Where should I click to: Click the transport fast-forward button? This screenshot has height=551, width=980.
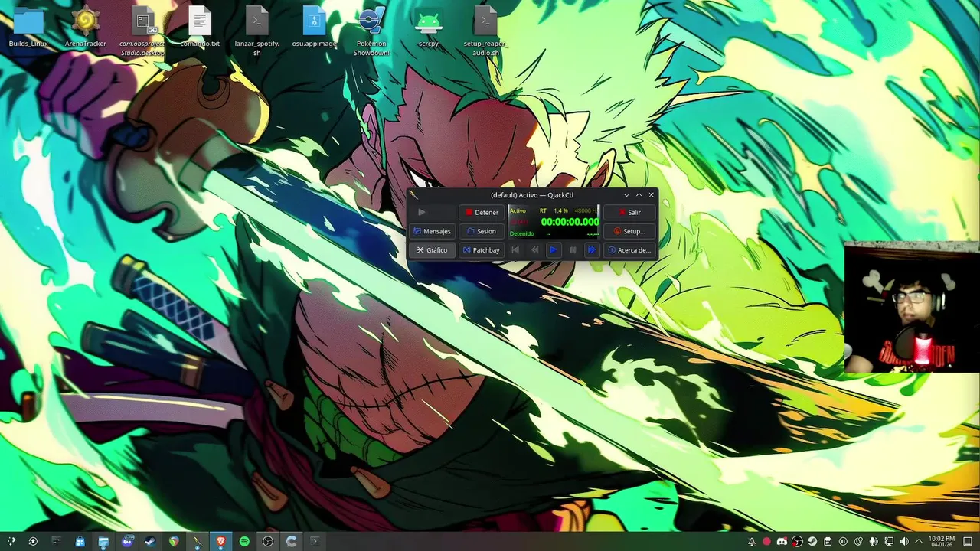(x=591, y=250)
